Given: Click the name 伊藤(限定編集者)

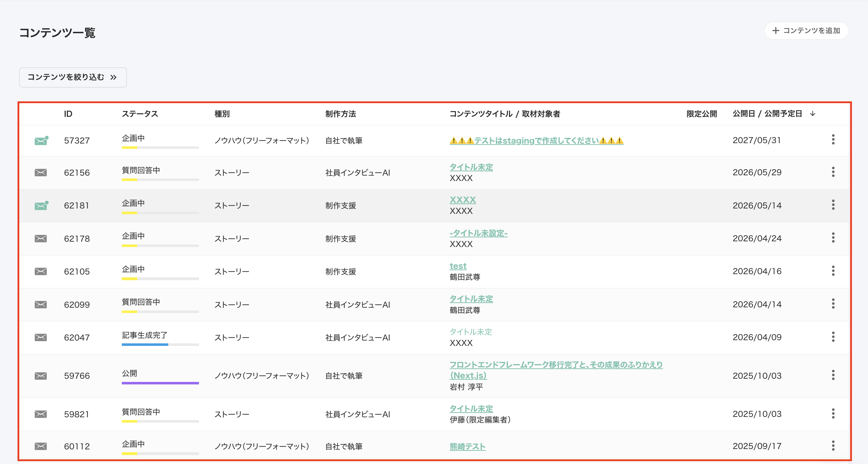Looking at the screenshot, I should [x=480, y=420].
